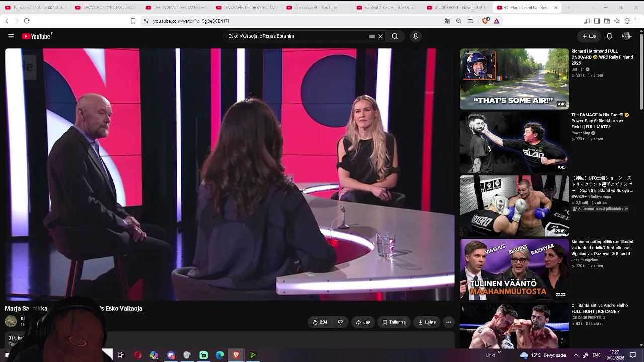Open the translate page icon in address bar

[x=447, y=21]
